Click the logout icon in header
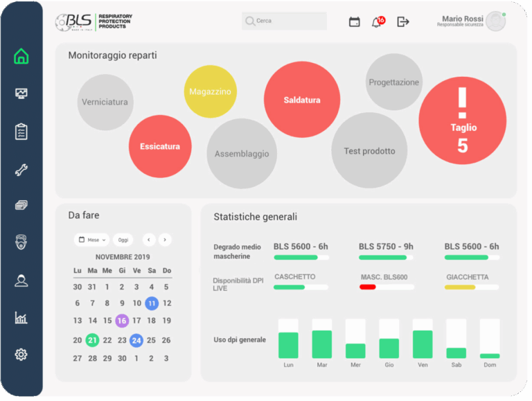 pos(403,21)
